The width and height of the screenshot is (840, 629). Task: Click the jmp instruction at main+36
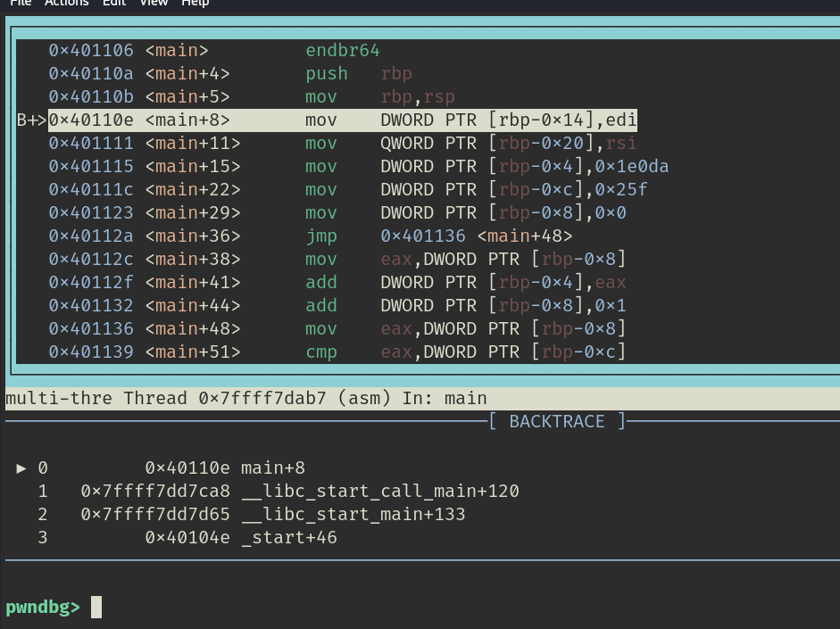[x=320, y=236]
